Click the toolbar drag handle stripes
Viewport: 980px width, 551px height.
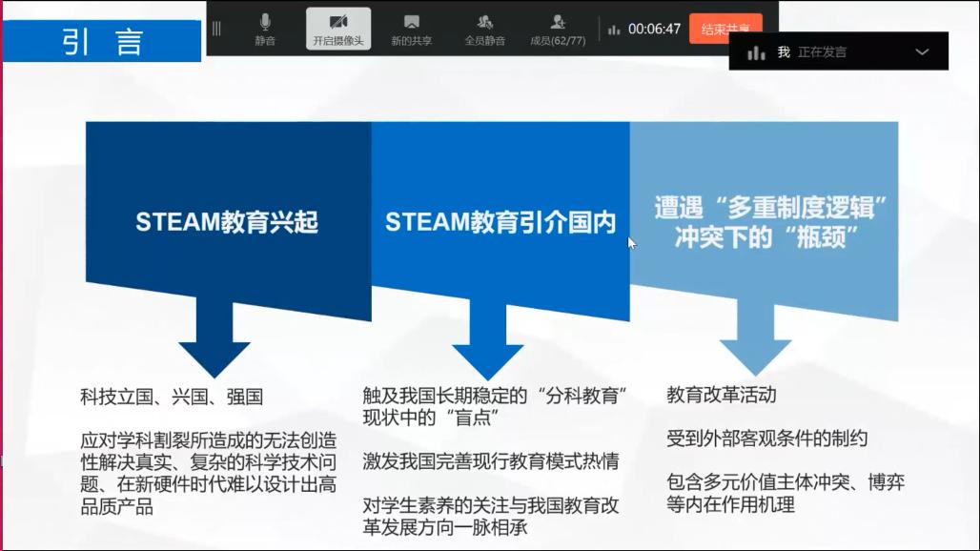tap(216, 29)
